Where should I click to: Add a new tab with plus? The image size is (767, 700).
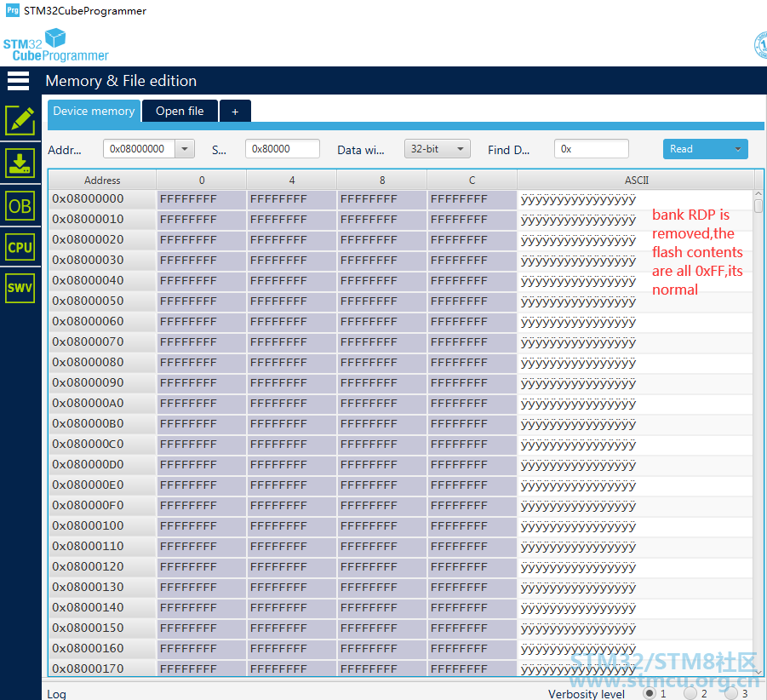click(x=235, y=112)
